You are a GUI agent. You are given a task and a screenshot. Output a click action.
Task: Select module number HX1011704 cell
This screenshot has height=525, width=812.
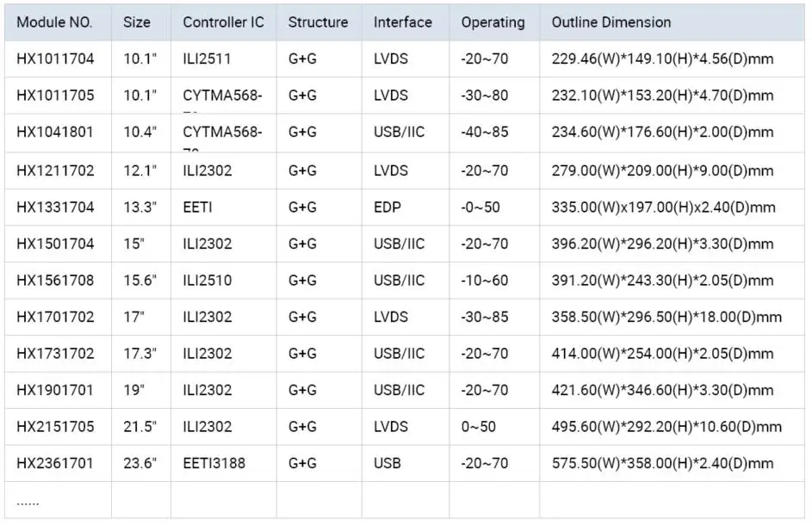click(x=55, y=59)
